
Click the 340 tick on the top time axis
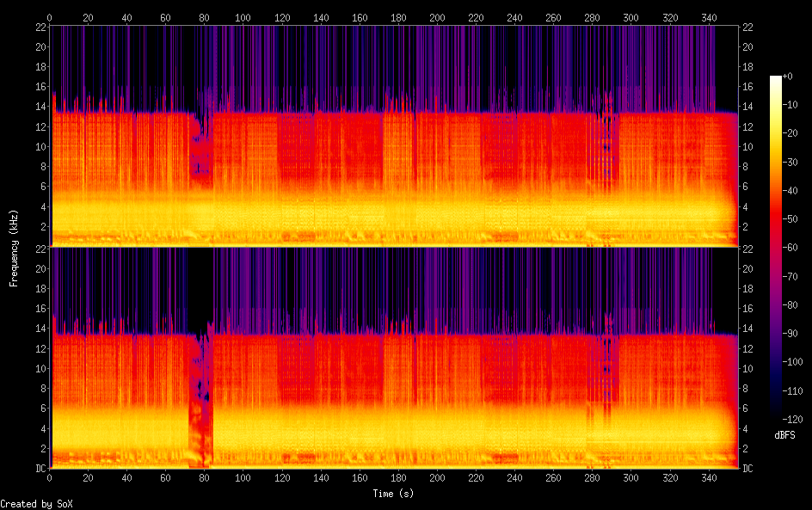[709, 17]
